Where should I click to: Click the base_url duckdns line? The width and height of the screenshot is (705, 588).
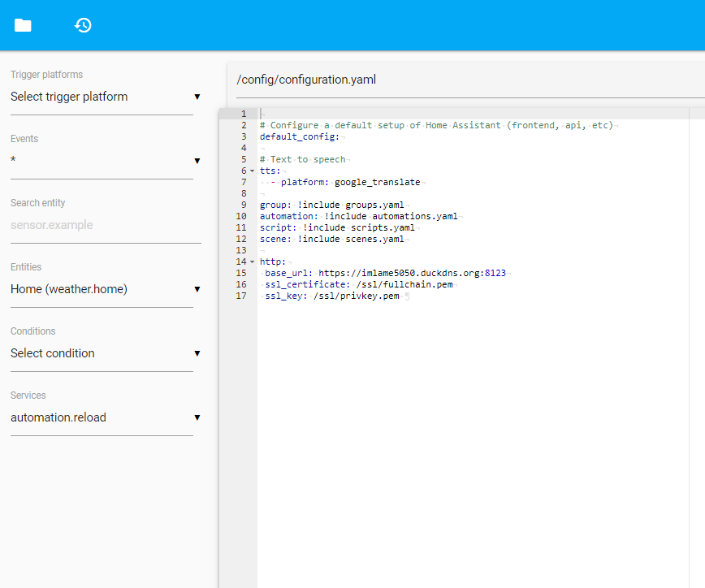(x=385, y=274)
